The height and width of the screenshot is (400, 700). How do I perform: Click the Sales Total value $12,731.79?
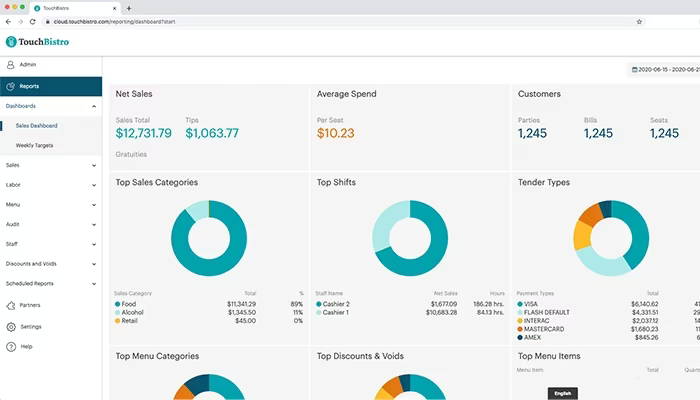click(143, 133)
